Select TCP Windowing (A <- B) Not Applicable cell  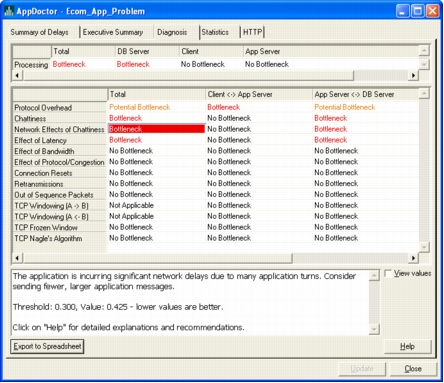(156, 216)
